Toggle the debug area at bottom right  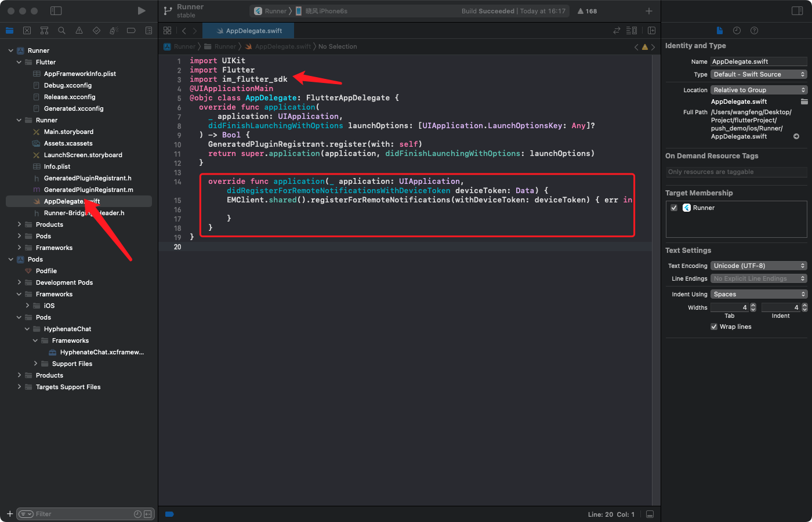(x=650, y=514)
